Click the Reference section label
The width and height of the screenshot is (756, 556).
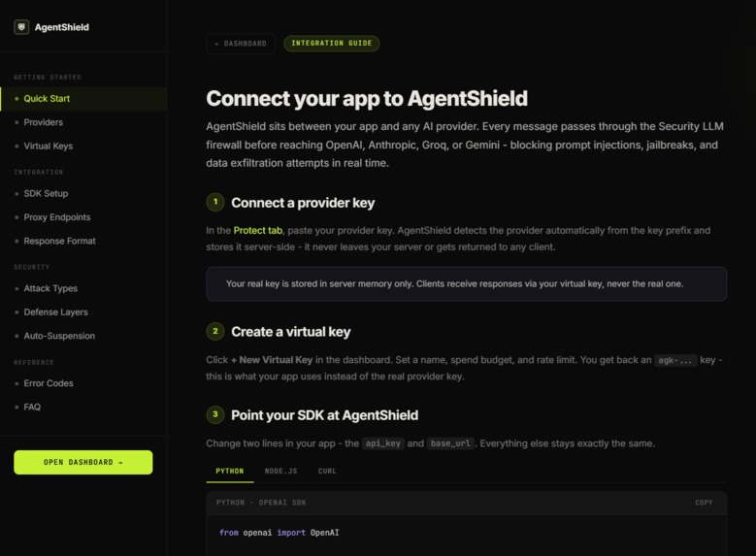click(34, 363)
